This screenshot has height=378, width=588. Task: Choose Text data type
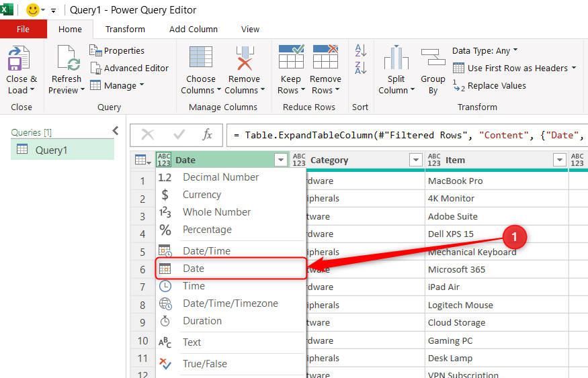point(231,342)
